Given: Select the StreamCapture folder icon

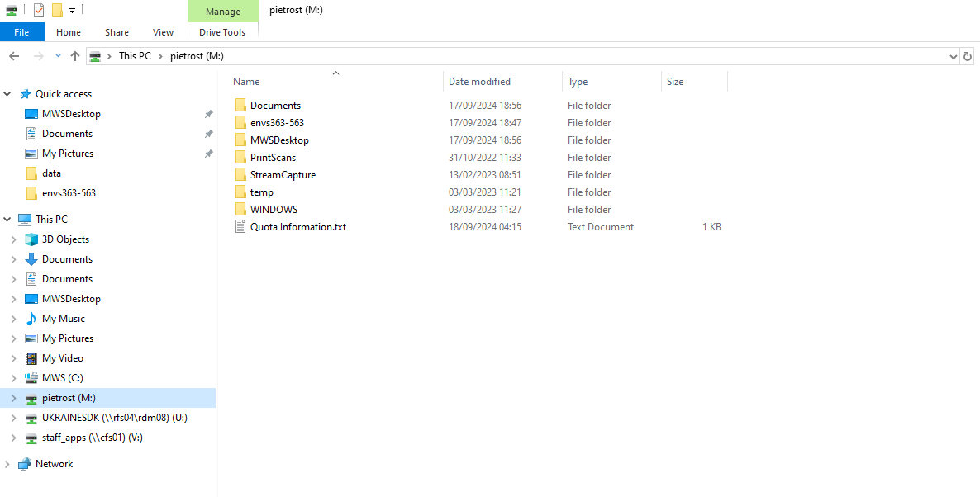Looking at the screenshot, I should click(x=240, y=175).
